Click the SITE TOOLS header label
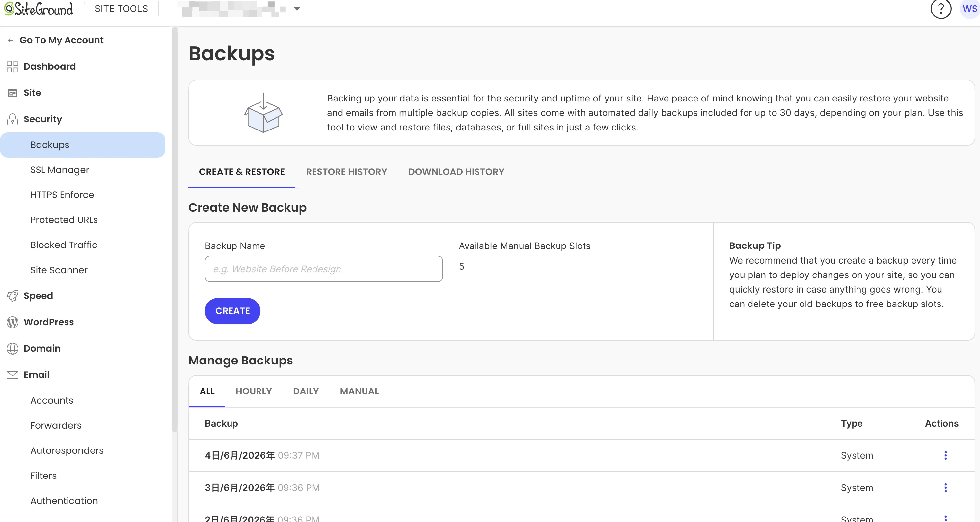 coord(122,9)
